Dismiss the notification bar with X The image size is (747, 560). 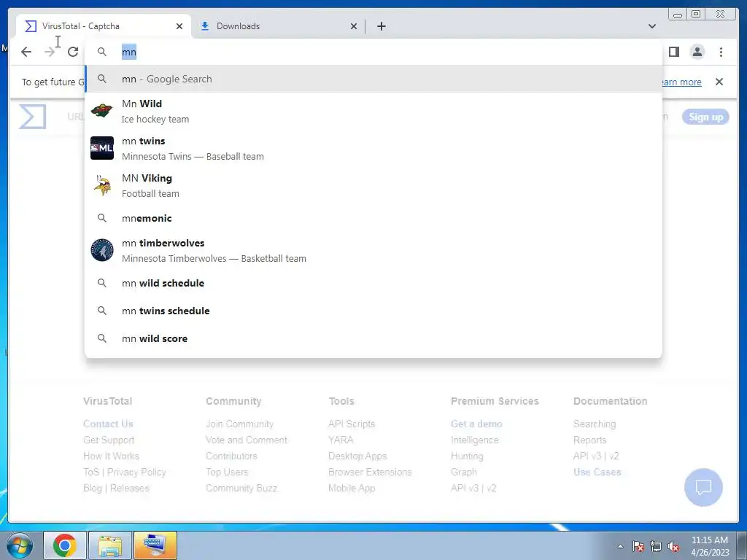(719, 82)
